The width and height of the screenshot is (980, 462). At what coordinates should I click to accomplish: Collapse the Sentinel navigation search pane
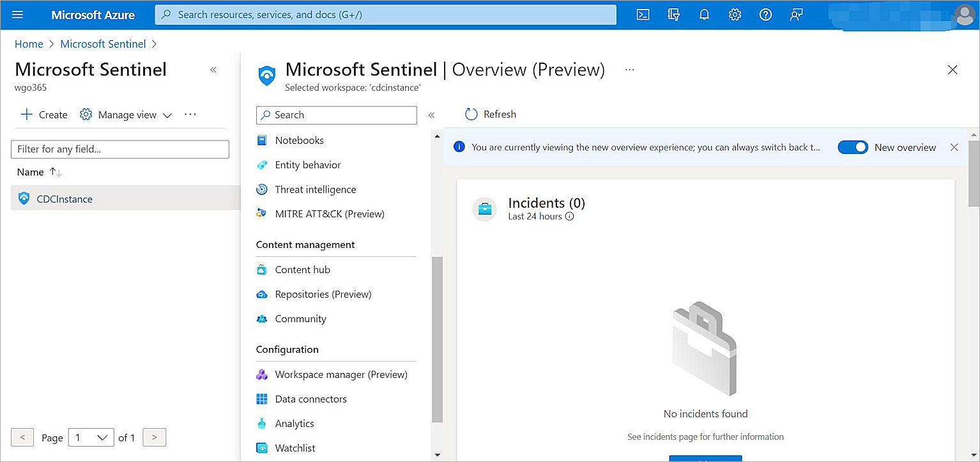click(x=432, y=115)
